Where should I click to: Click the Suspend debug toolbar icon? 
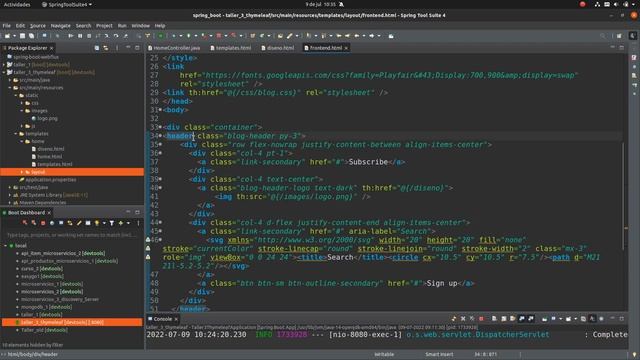[80, 36]
